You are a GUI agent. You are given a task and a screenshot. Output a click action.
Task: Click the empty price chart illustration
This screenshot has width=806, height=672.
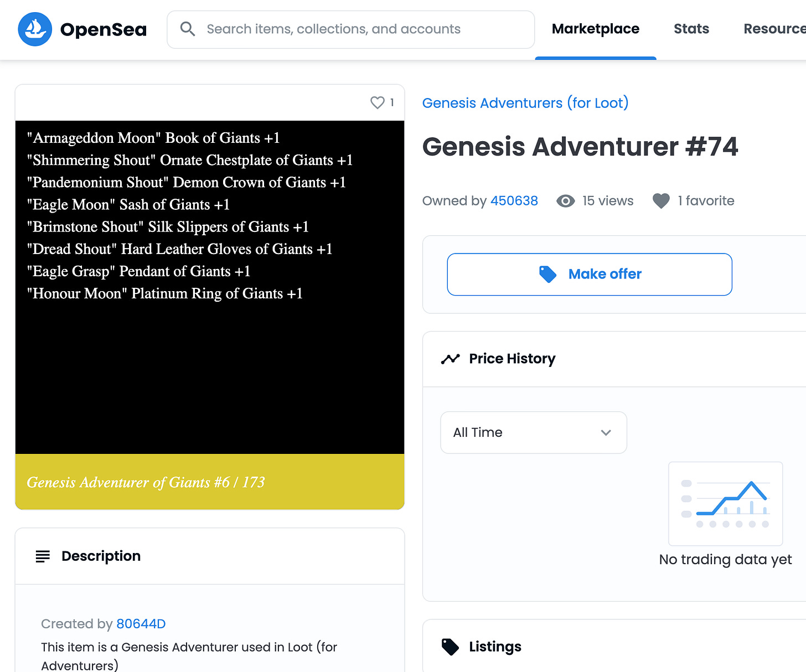[725, 504]
